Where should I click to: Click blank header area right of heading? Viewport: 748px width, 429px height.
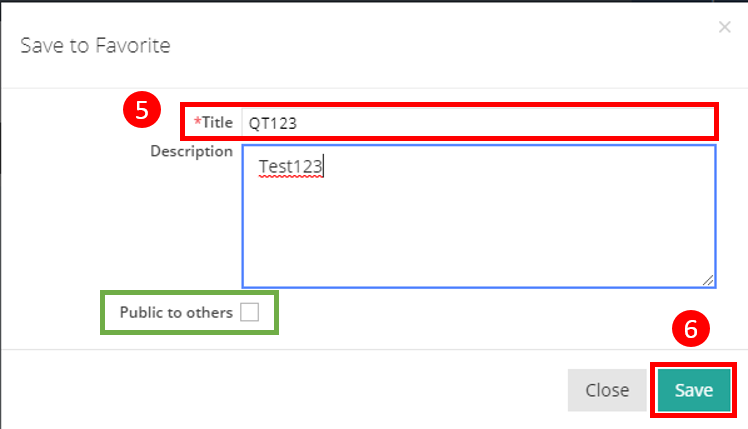(x=450, y=45)
